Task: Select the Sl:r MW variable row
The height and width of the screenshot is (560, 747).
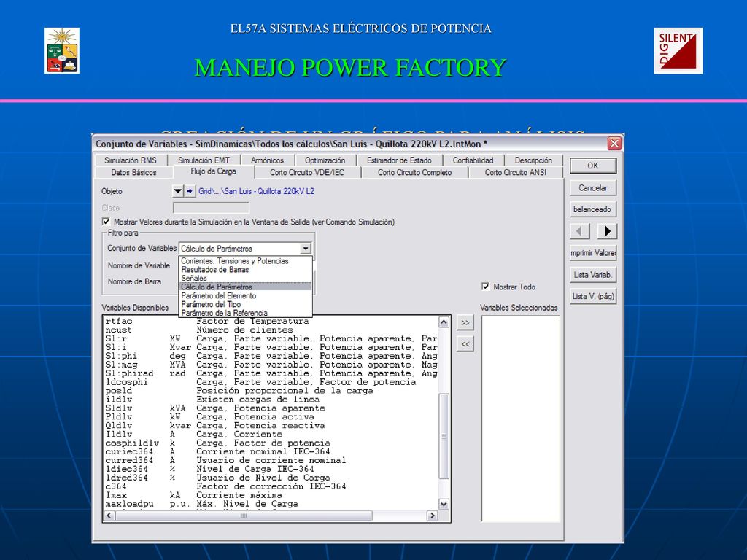Action: coord(271,338)
